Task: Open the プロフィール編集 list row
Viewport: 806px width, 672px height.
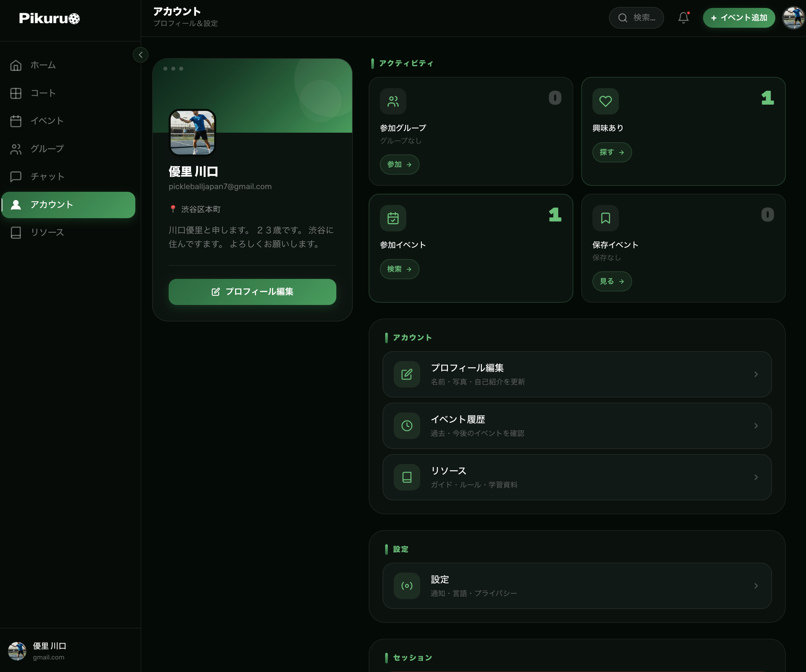Action: pos(577,374)
